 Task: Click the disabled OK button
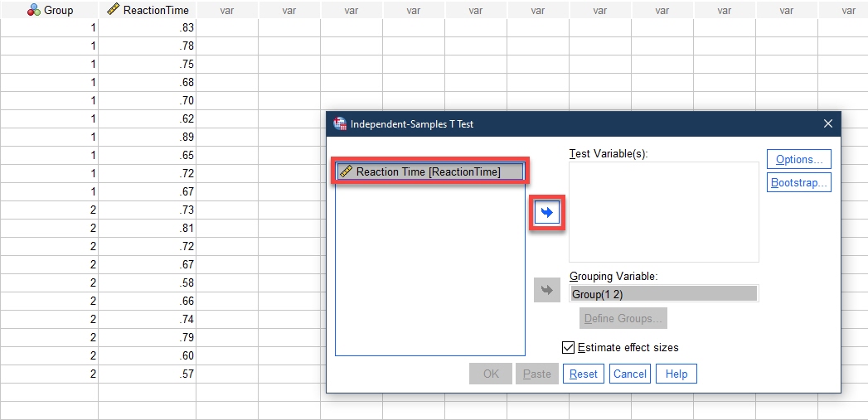(491, 374)
